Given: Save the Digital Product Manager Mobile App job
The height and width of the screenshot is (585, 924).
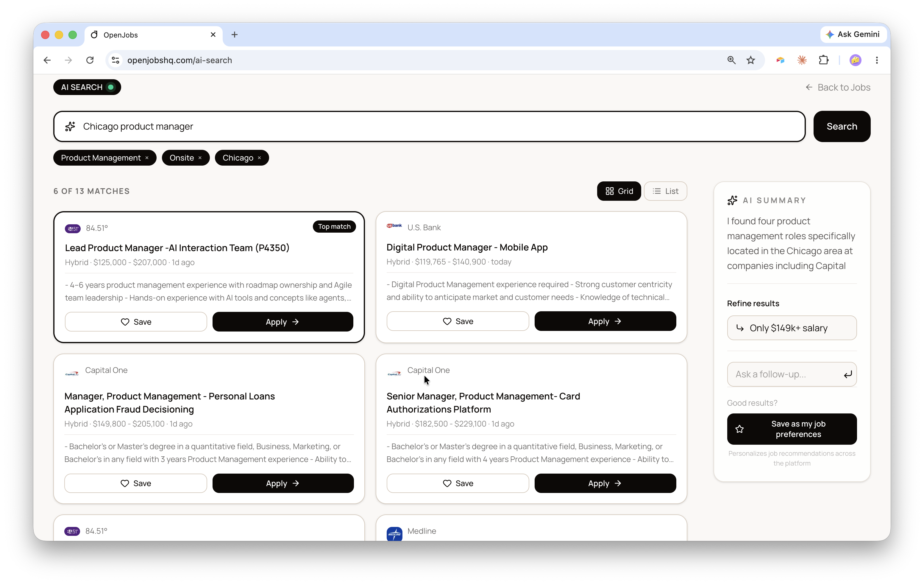Looking at the screenshot, I should pos(458,321).
